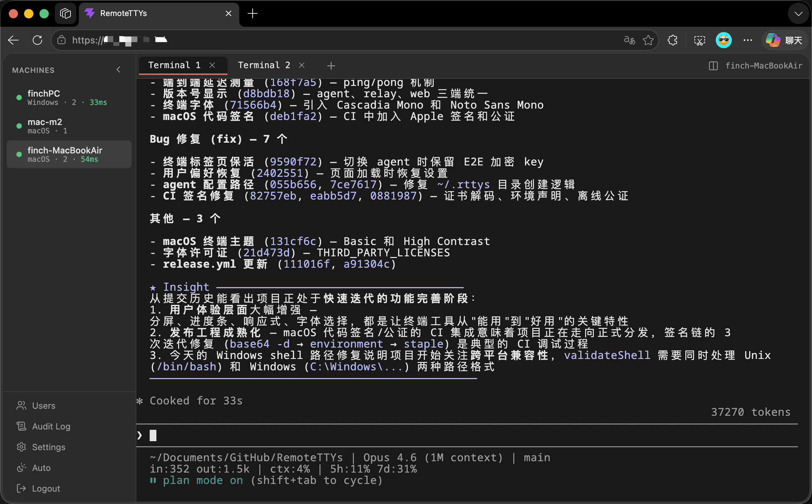The height and width of the screenshot is (504, 812).
Task: Toggle the Auto theme option
Action: click(x=34, y=468)
